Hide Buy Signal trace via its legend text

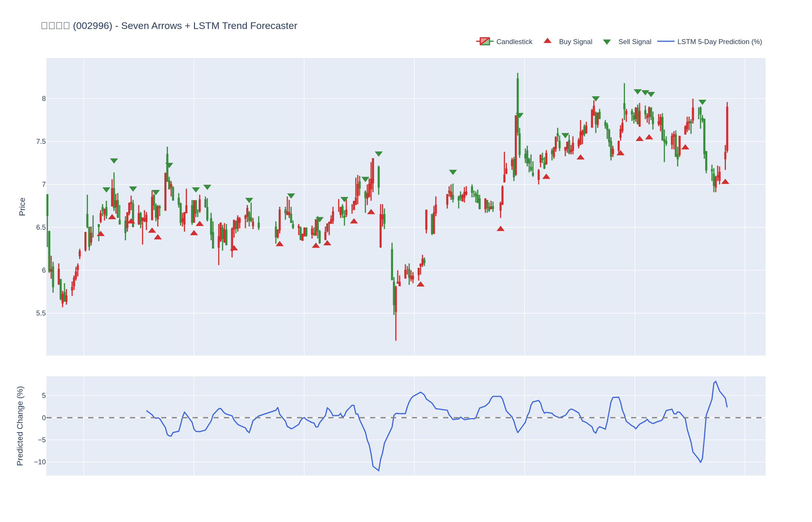575,42
